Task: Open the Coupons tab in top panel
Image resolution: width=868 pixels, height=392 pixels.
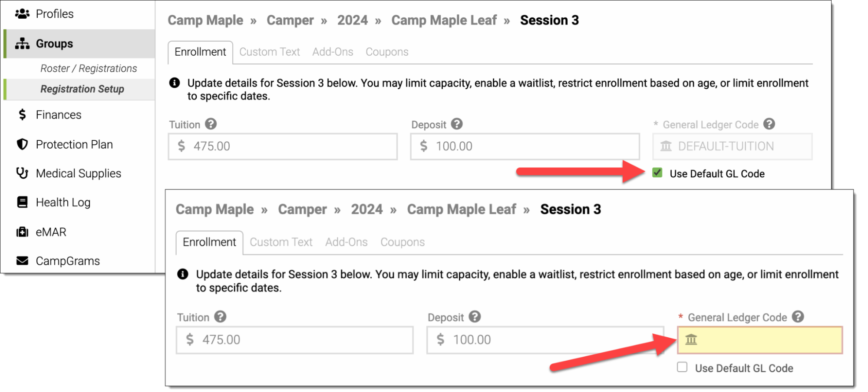Action: (x=386, y=52)
